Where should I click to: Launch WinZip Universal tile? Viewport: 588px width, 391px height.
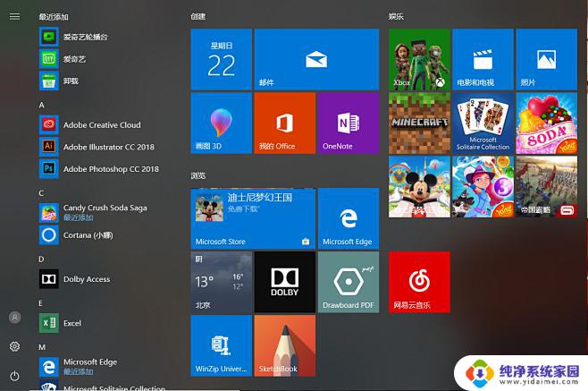222,345
